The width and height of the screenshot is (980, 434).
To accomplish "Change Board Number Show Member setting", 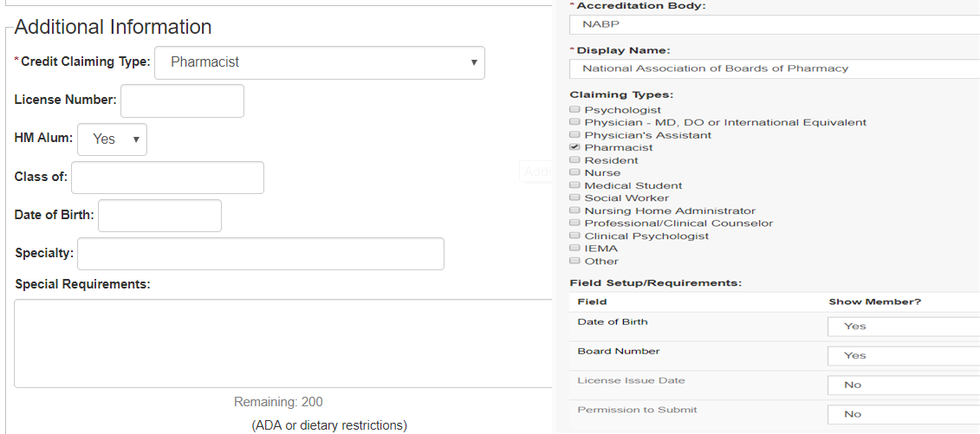I will [x=903, y=356].
